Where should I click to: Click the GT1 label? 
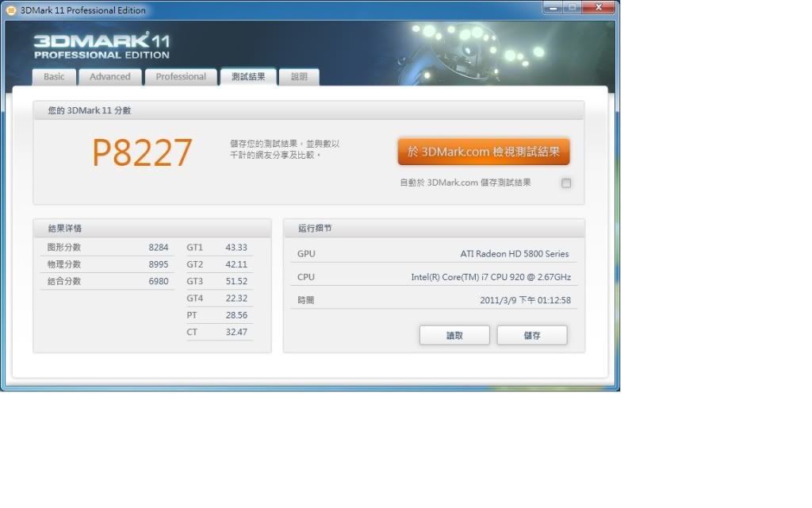(195, 248)
